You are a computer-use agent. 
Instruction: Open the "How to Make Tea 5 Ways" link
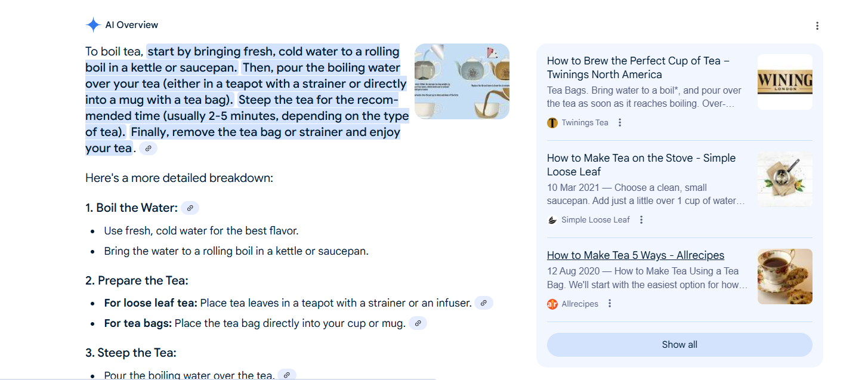point(635,255)
